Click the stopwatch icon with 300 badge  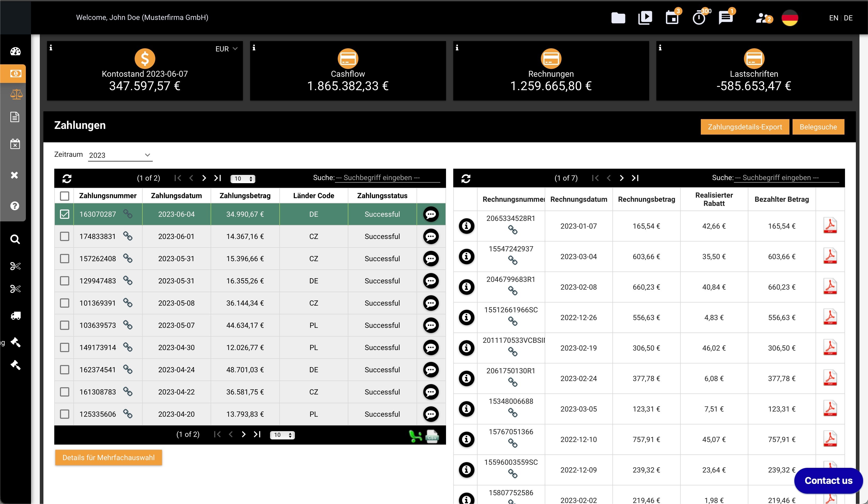tap(699, 18)
